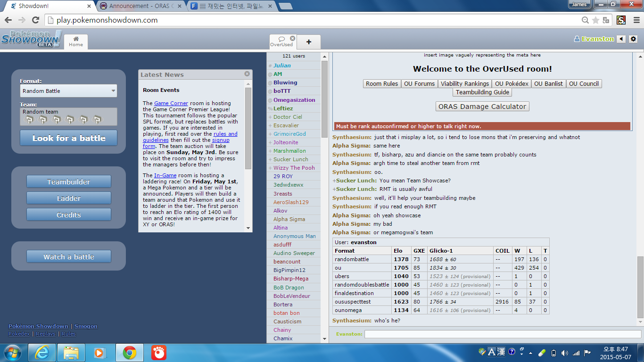Open the Random team selector
This screenshot has height=362, width=644.
point(68,116)
